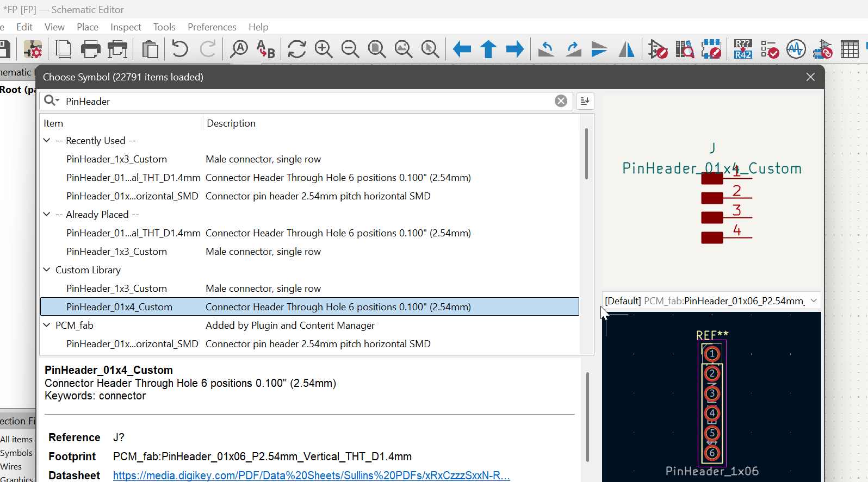868x482 pixels.
Task: Click the Paste clipboard icon
Action: (150, 49)
